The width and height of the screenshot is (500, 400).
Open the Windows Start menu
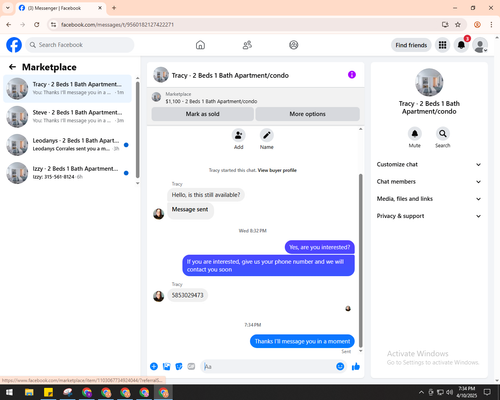pos(9,392)
